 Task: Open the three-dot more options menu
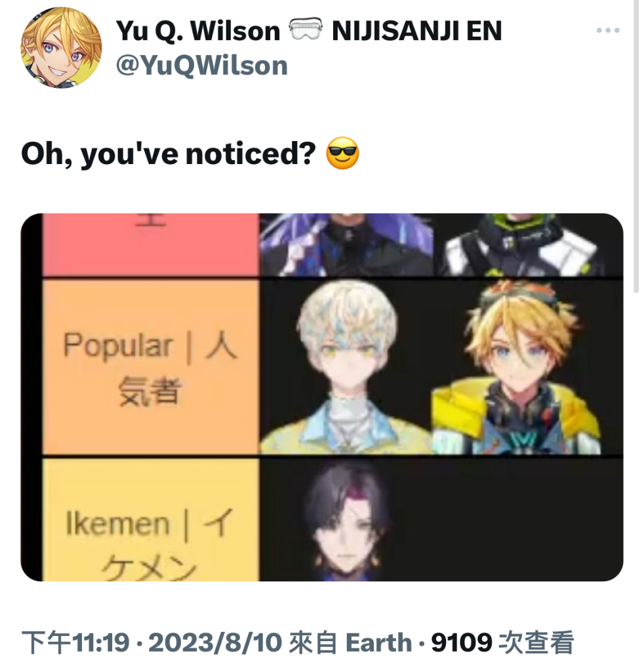coord(608,30)
